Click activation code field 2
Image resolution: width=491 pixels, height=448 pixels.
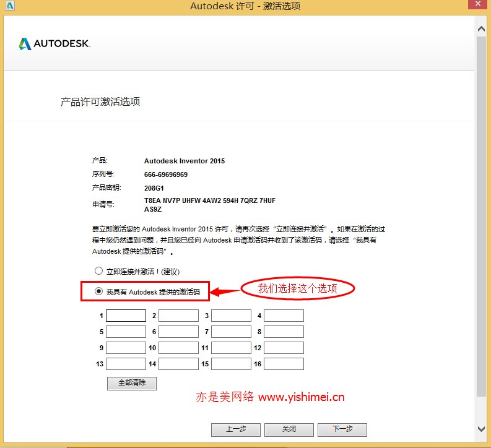point(178,316)
